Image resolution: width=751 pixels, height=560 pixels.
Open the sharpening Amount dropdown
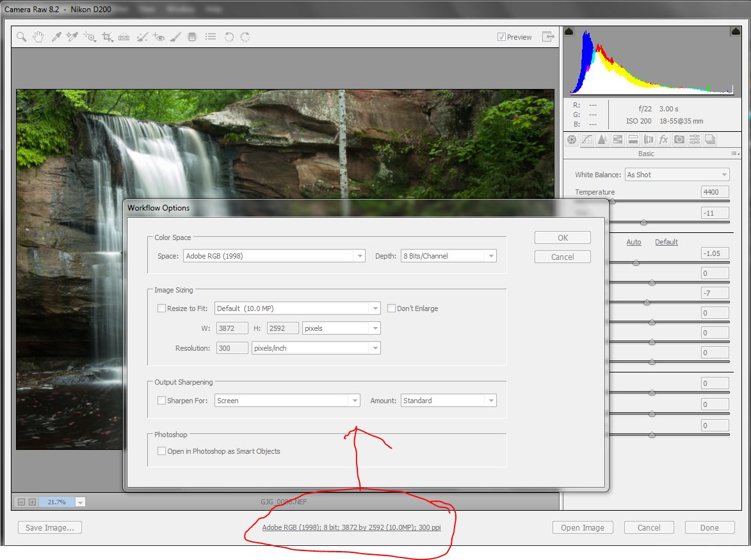point(448,401)
